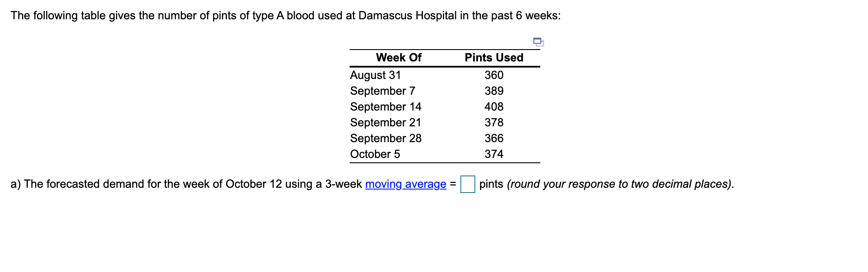Click the 378 pints value
This screenshot has width=868, height=272.
click(x=494, y=122)
